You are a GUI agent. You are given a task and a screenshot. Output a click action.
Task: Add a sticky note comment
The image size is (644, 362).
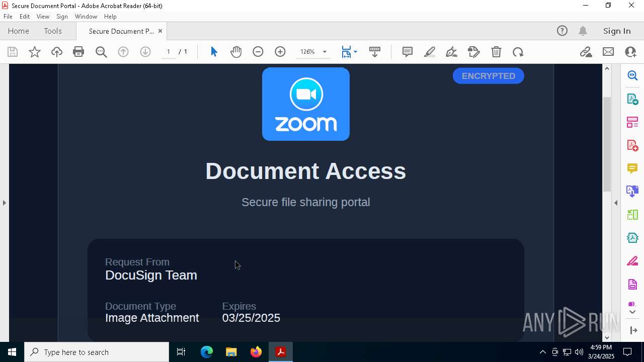click(x=408, y=52)
